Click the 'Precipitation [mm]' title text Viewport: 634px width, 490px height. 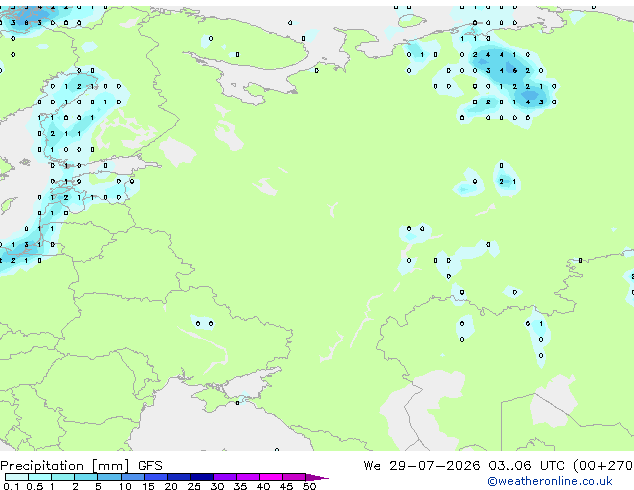[65, 466]
